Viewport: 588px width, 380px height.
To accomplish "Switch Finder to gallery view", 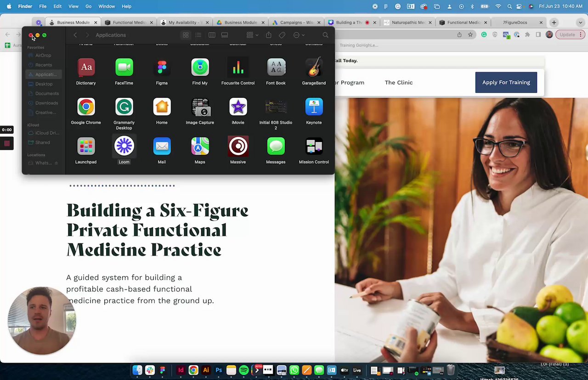I will [x=225, y=35].
